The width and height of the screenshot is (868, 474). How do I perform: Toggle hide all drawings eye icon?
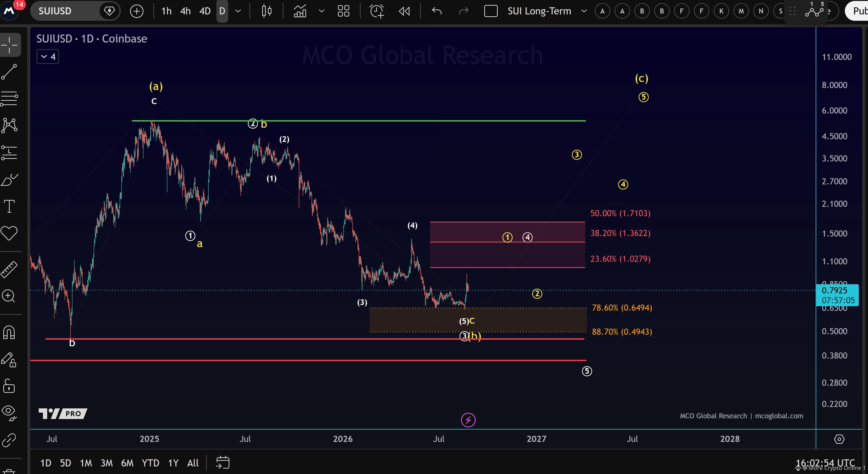(x=9, y=413)
